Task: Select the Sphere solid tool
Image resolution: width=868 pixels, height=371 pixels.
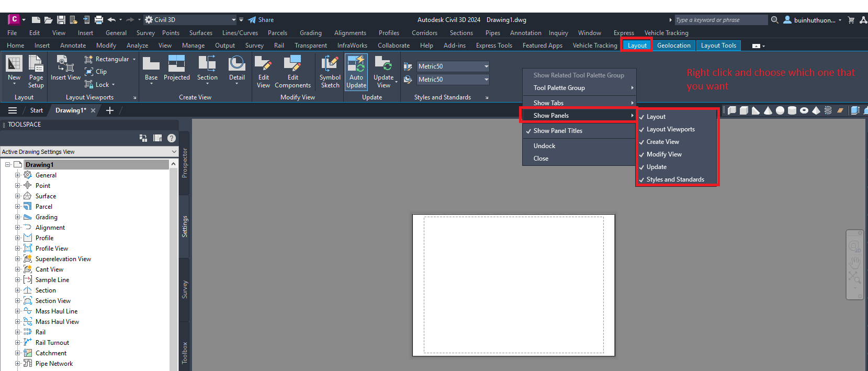Action: click(780, 110)
